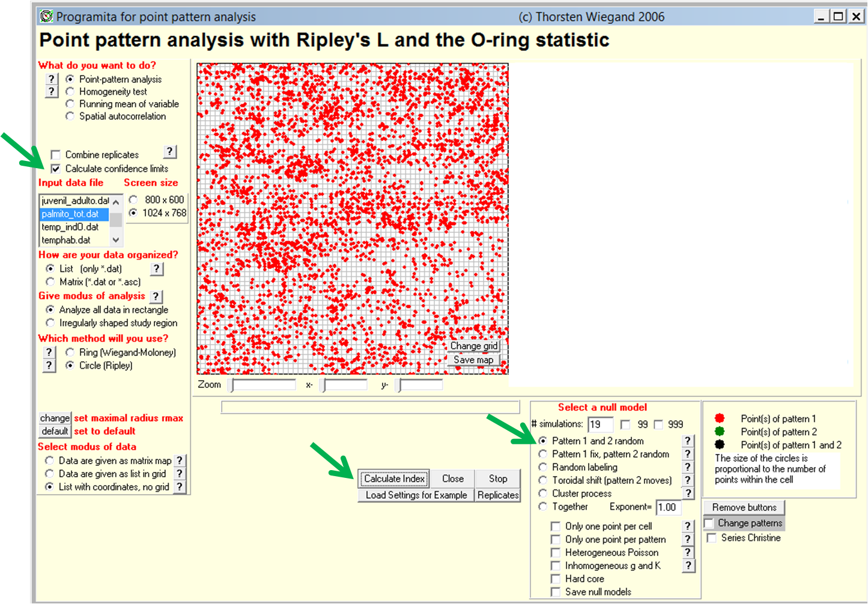Click the # simulations input field
The image size is (868, 604).
coord(599,424)
